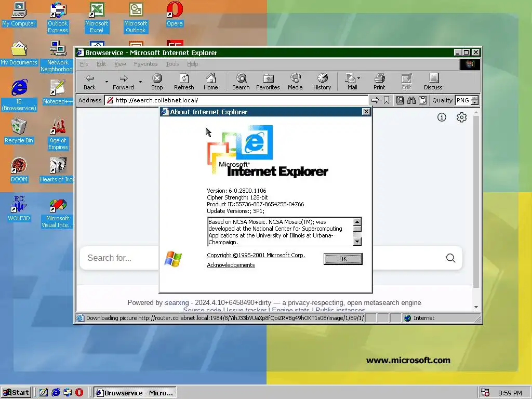The image size is (532, 399).
Task: Print the page using Print icon
Action: [379, 82]
